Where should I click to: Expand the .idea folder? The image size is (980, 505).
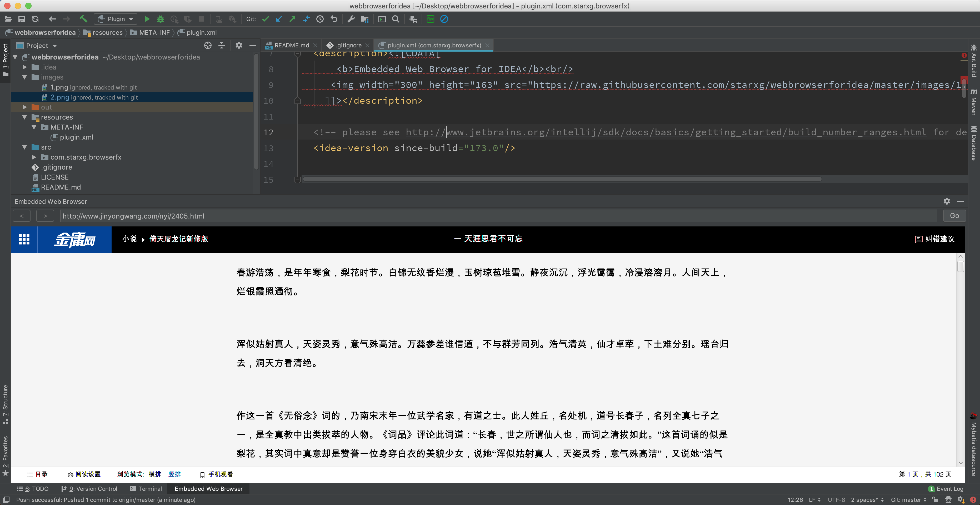tap(25, 67)
